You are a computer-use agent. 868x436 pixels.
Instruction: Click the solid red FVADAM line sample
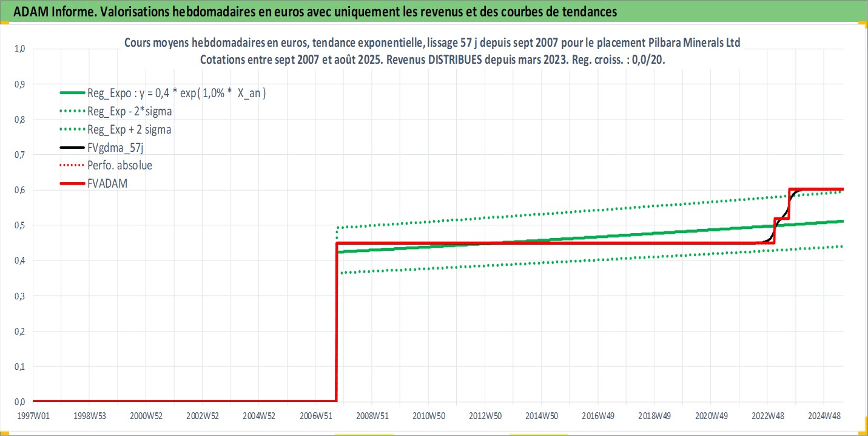click(x=72, y=182)
